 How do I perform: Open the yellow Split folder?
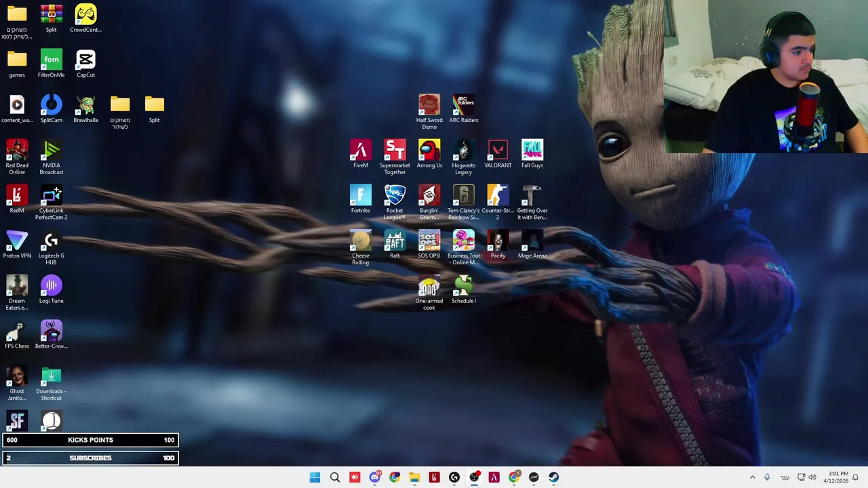click(154, 109)
